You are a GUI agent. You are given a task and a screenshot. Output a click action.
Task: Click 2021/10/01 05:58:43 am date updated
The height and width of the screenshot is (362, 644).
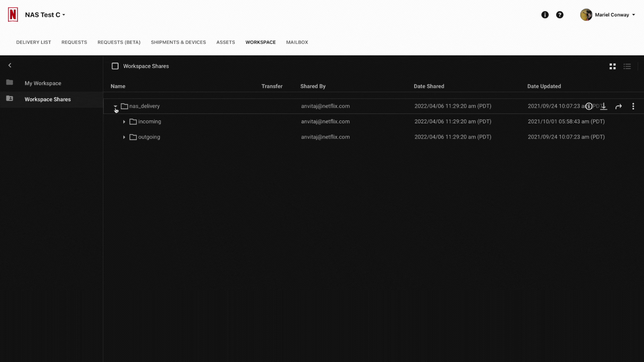[566, 122]
